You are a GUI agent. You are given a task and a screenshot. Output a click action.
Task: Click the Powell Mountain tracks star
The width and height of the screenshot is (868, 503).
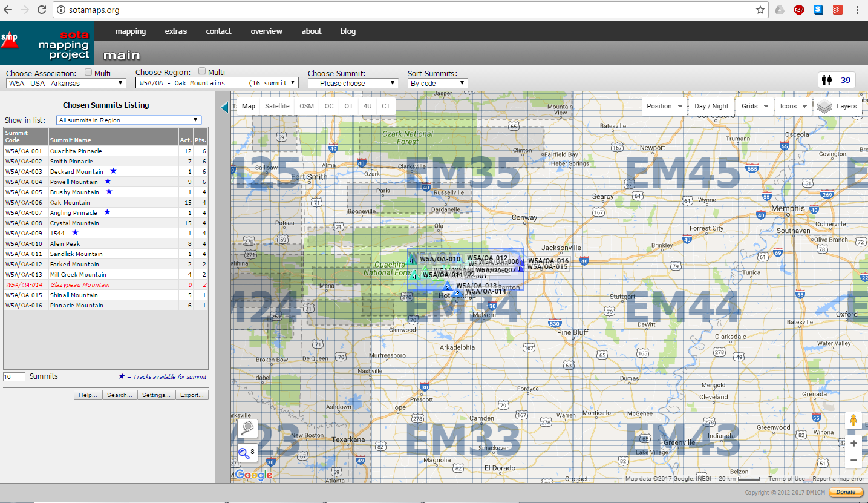tap(108, 182)
